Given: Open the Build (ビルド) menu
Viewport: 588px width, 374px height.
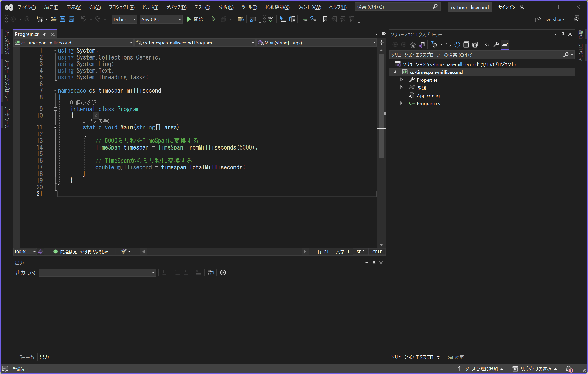Looking at the screenshot, I should (x=150, y=7).
